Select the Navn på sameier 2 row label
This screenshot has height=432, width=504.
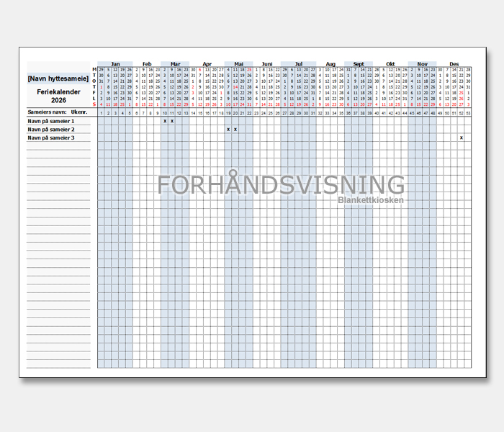pos(51,129)
